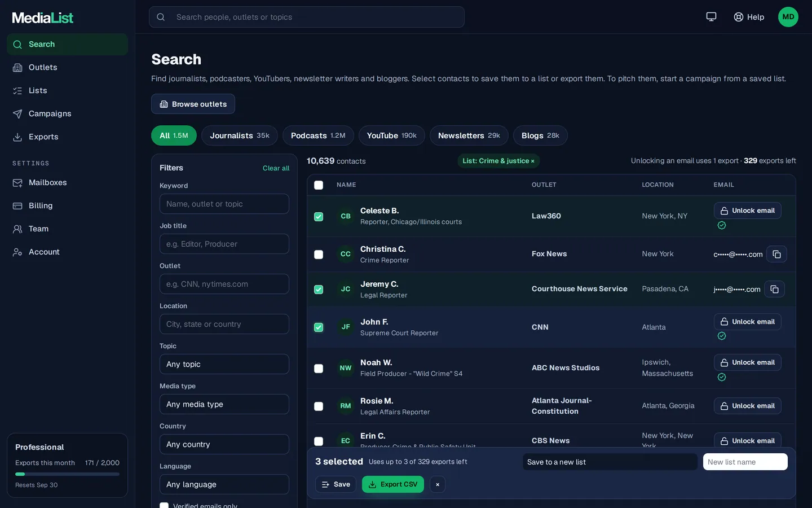Open Lists in the sidebar
The image size is (812, 508).
(67, 90)
